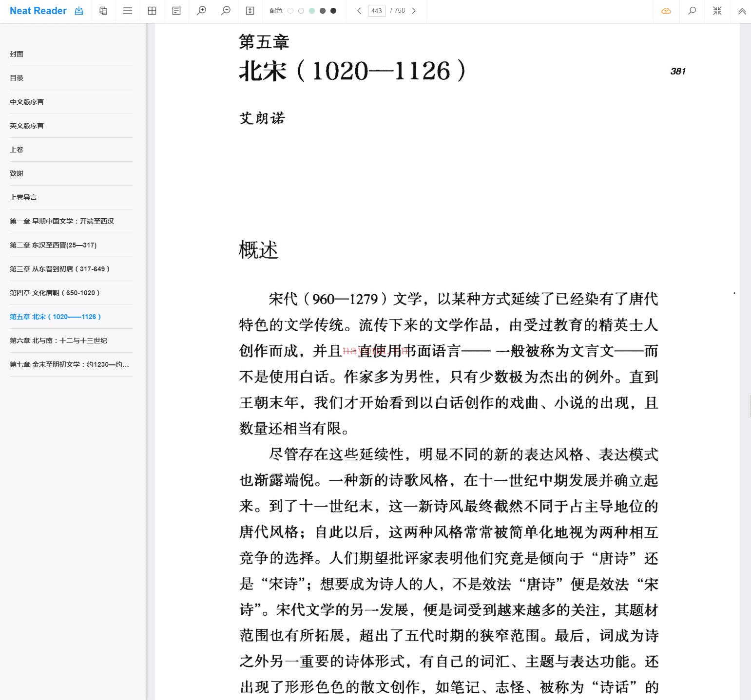This screenshot has height=700, width=751.
Task: Select the white color theme swatch
Action: [x=290, y=11]
